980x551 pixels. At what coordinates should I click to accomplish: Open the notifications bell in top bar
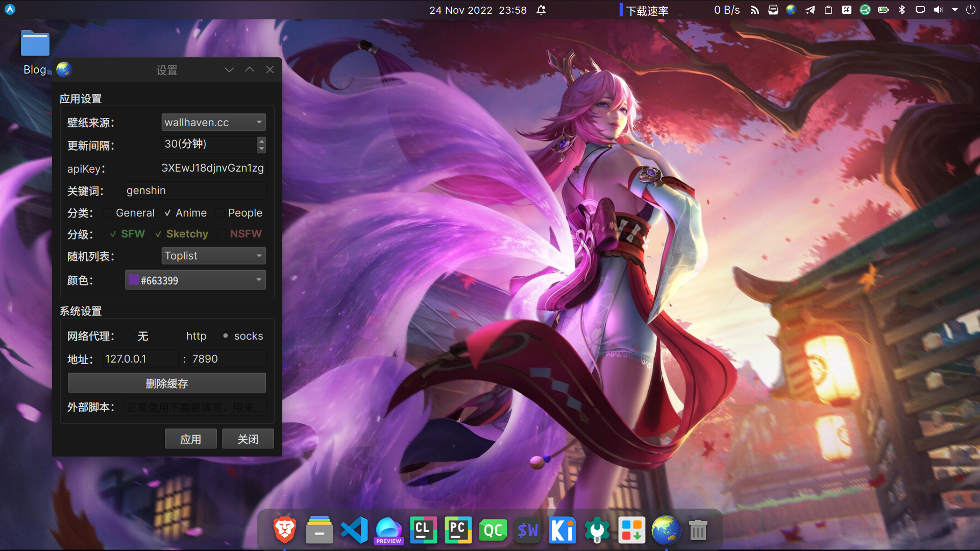[x=541, y=10]
